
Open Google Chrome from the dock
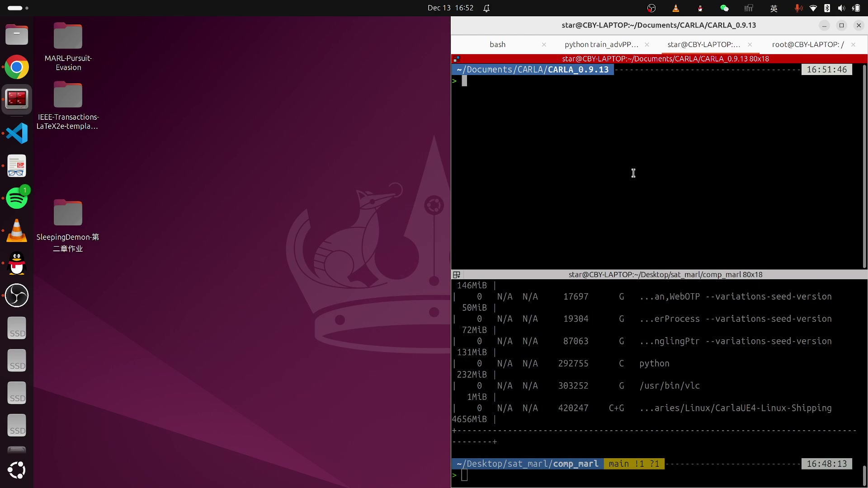17,67
